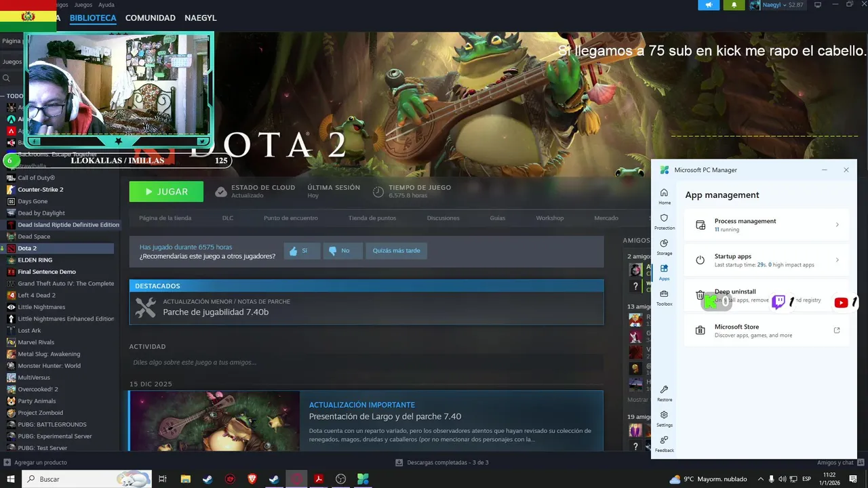
Task: Click the Windows taskbar Buscar search box
Action: tap(87, 479)
